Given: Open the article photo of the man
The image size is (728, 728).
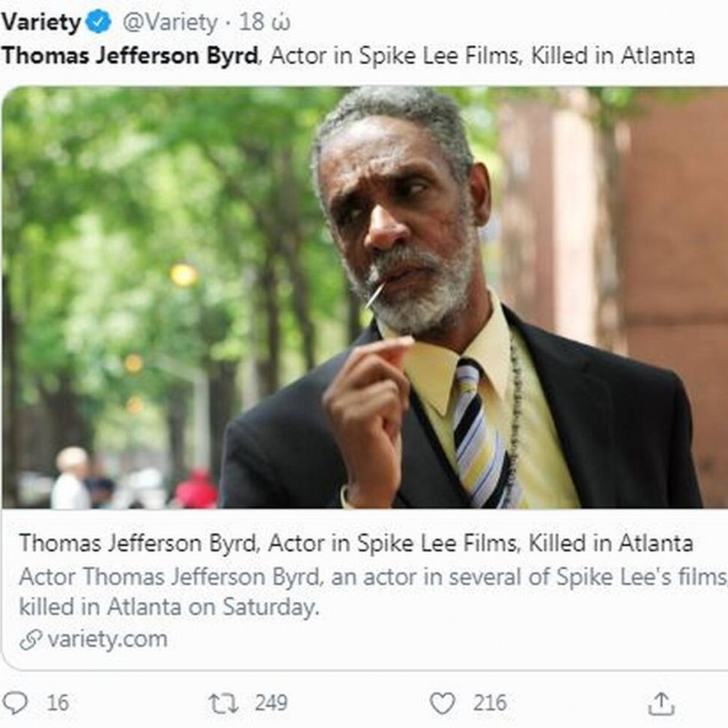Looking at the screenshot, I should [x=364, y=297].
